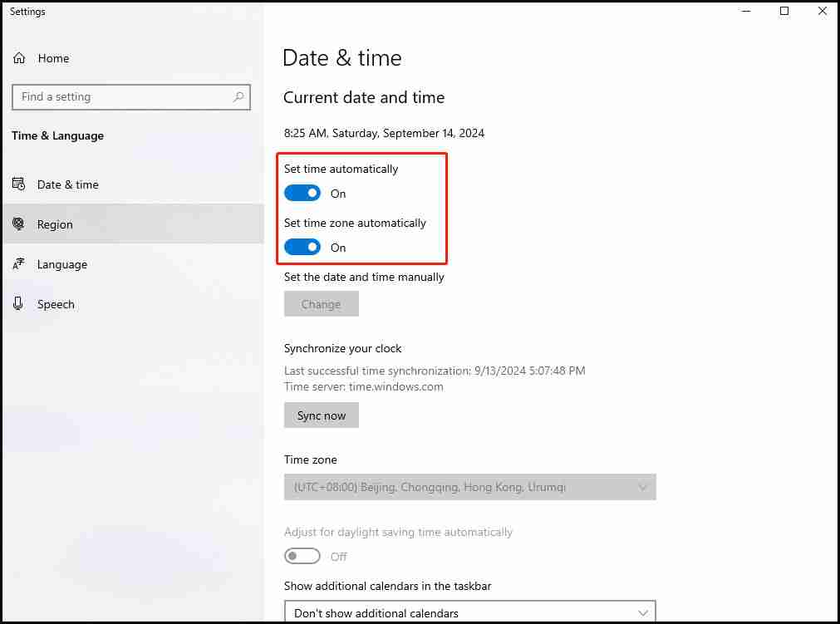Click the Date & time calendar icon

pyautogui.click(x=19, y=184)
